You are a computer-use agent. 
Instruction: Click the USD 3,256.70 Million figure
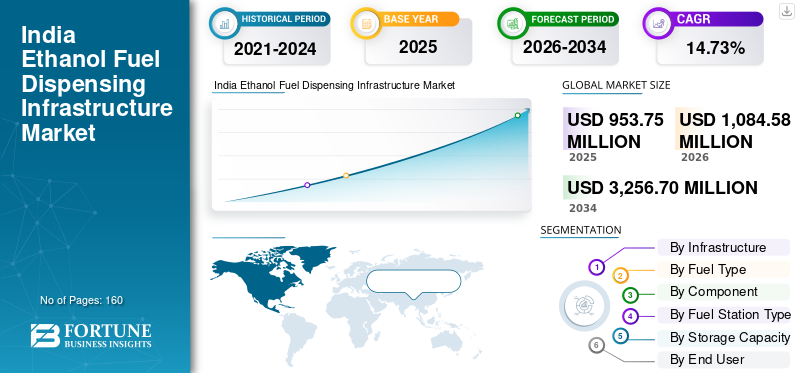[662, 188]
